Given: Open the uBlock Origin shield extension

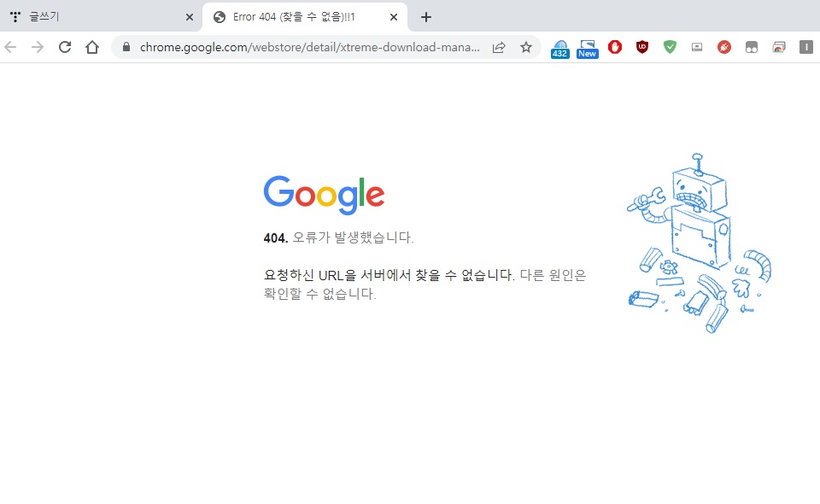Looking at the screenshot, I should pyautogui.click(x=642, y=48).
